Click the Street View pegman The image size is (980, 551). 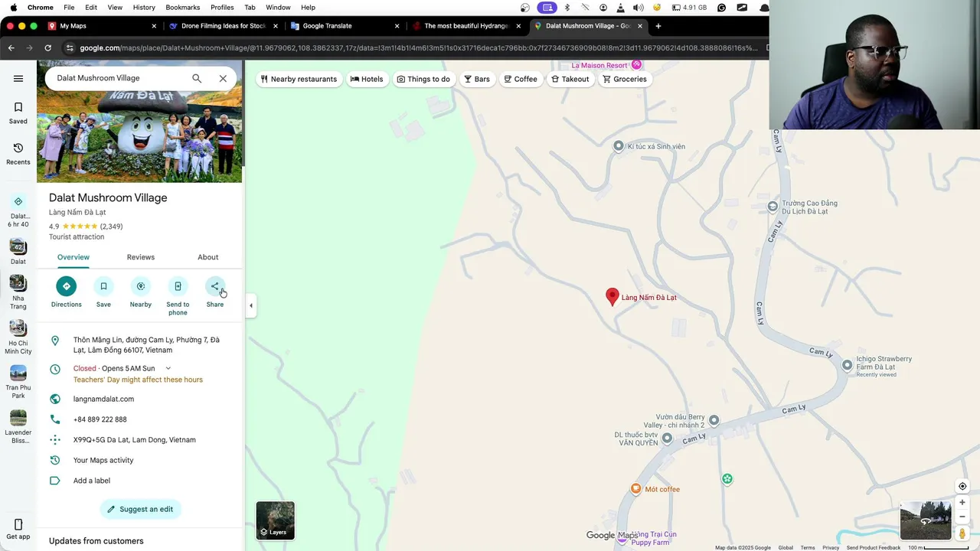[x=962, y=533]
